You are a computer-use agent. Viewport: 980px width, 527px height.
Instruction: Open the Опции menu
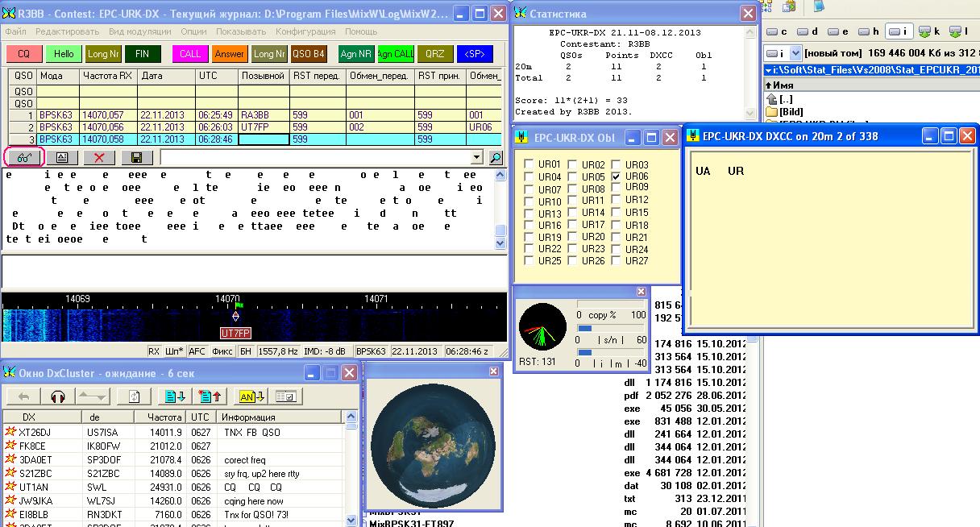[193, 31]
